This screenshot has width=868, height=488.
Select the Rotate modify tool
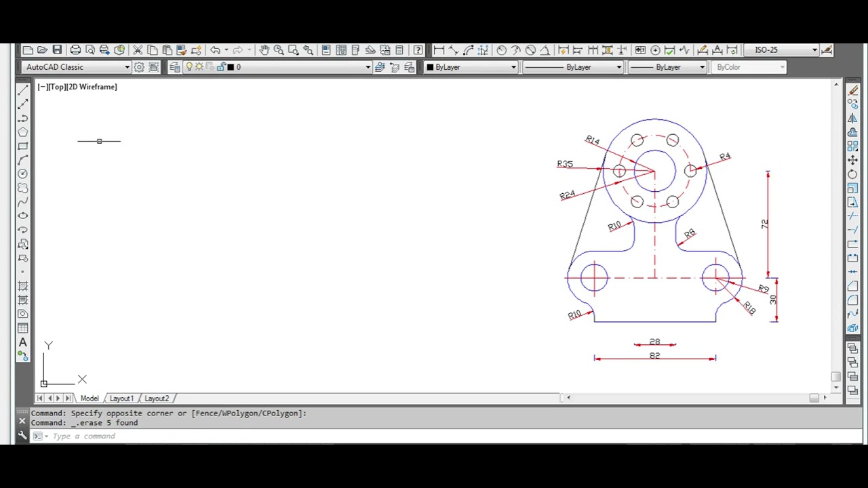(853, 174)
